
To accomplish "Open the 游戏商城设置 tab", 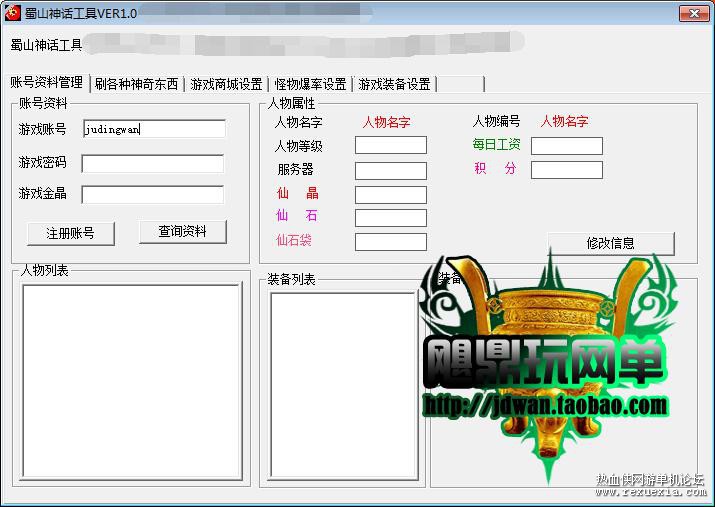I will point(226,84).
